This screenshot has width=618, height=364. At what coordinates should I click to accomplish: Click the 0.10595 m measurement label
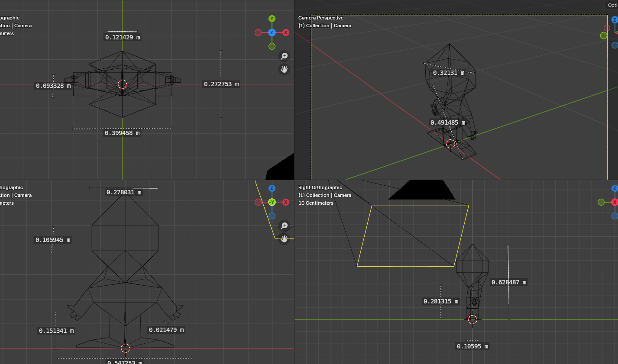click(x=472, y=346)
